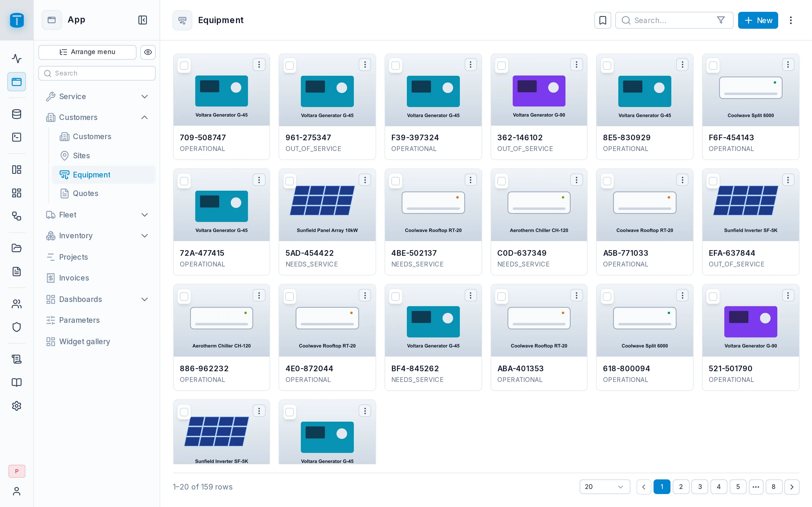Open the shield icon in left rail
This screenshot has height=507, width=812.
16,327
